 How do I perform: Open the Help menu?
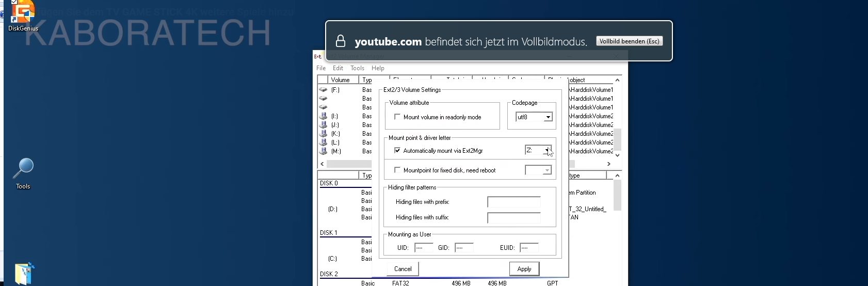click(378, 68)
